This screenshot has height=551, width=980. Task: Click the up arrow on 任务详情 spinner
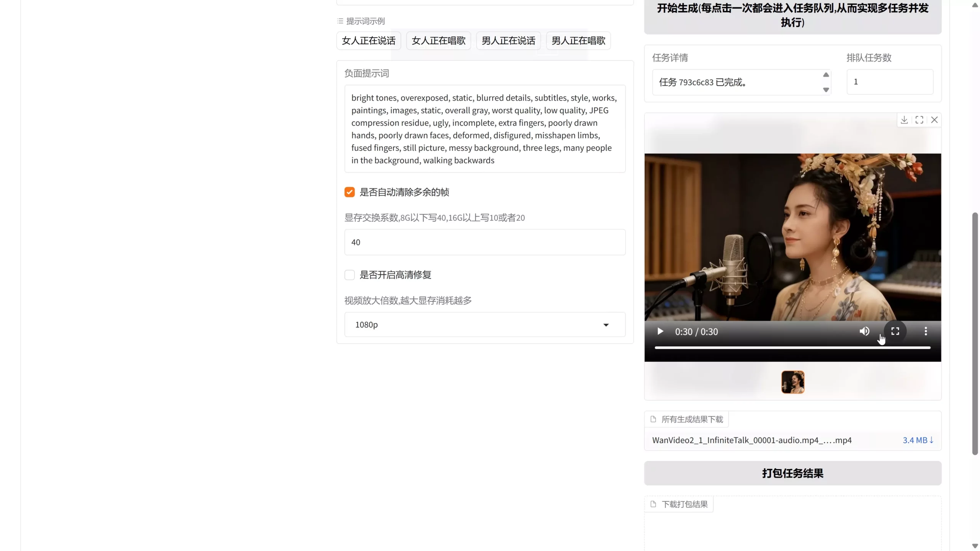coord(826,74)
